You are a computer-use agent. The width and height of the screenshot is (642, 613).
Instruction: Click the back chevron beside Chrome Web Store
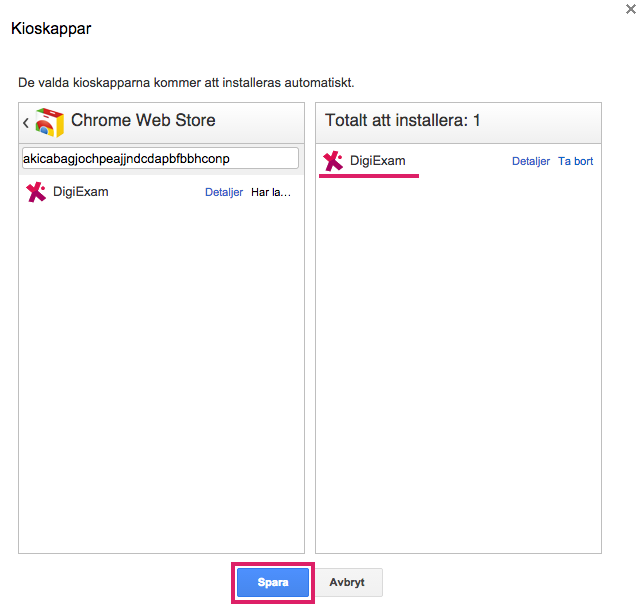click(26, 122)
